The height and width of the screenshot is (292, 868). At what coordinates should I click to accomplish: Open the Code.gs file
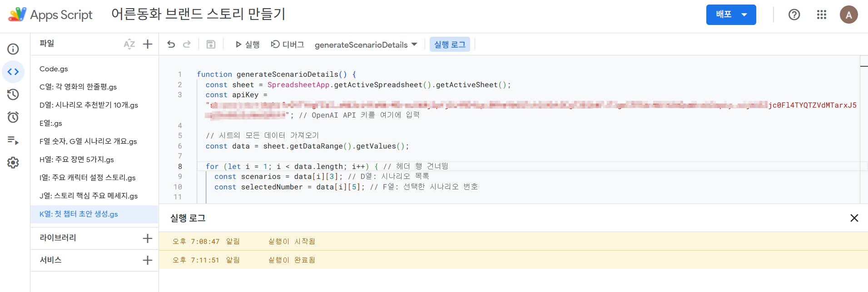tap(54, 69)
